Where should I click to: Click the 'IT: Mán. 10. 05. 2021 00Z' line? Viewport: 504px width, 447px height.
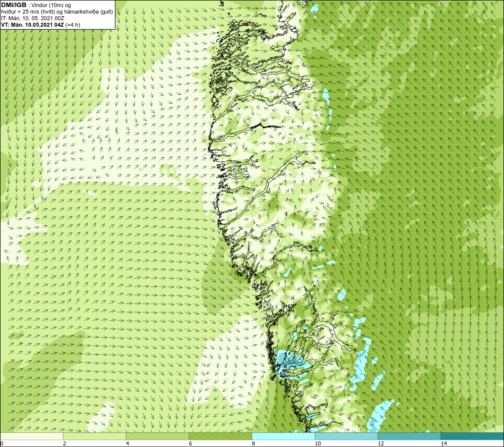[x=32, y=18]
